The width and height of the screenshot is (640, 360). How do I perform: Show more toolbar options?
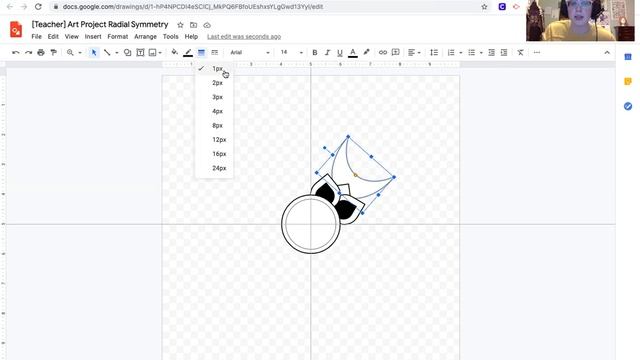[x=537, y=53]
